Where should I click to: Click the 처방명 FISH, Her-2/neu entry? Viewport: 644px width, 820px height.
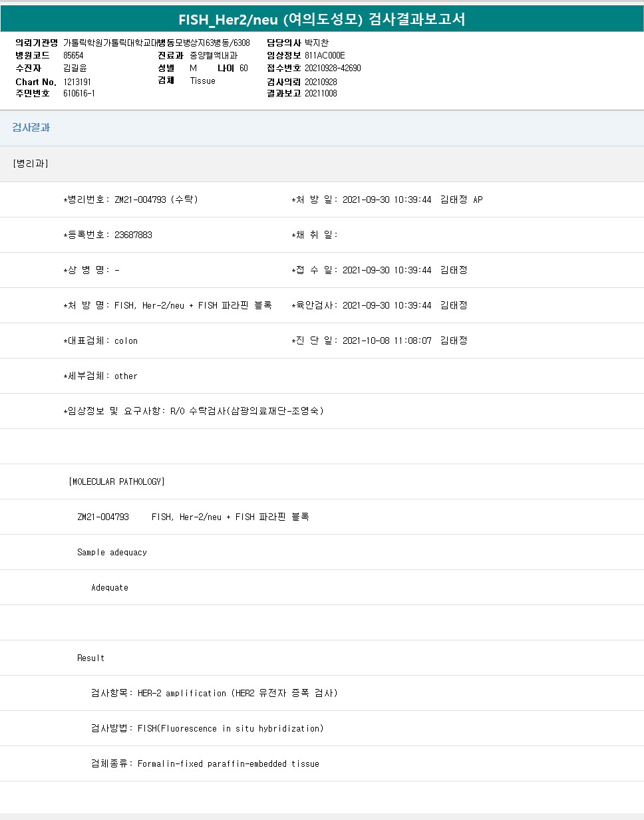168,305
